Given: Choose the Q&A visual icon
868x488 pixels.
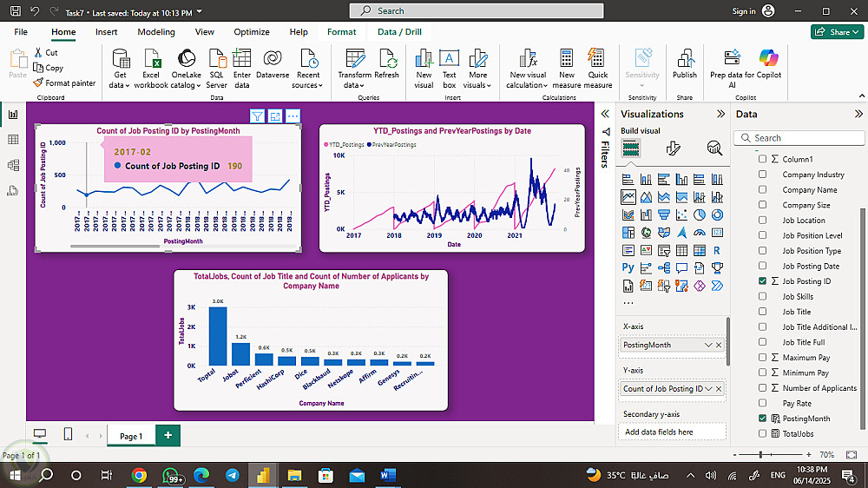Looking at the screenshot, I should pyautogui.click(x=682, y=268).
